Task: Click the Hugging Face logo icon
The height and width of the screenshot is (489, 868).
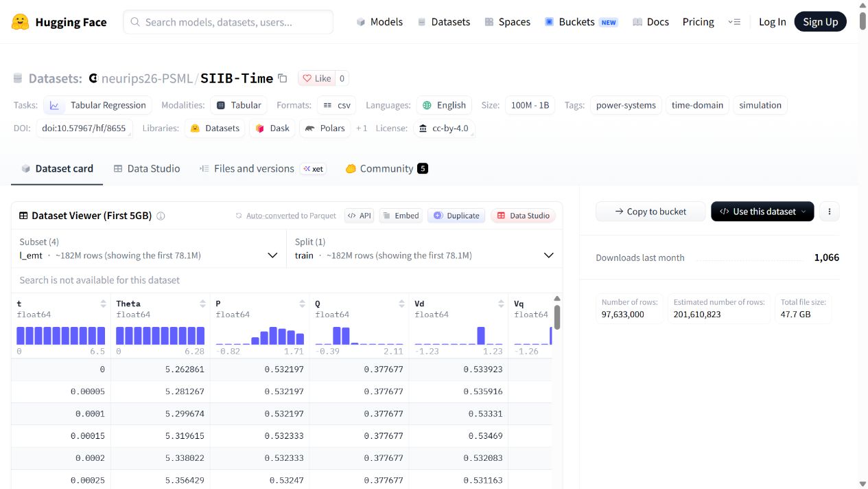Action: (20, 22)
